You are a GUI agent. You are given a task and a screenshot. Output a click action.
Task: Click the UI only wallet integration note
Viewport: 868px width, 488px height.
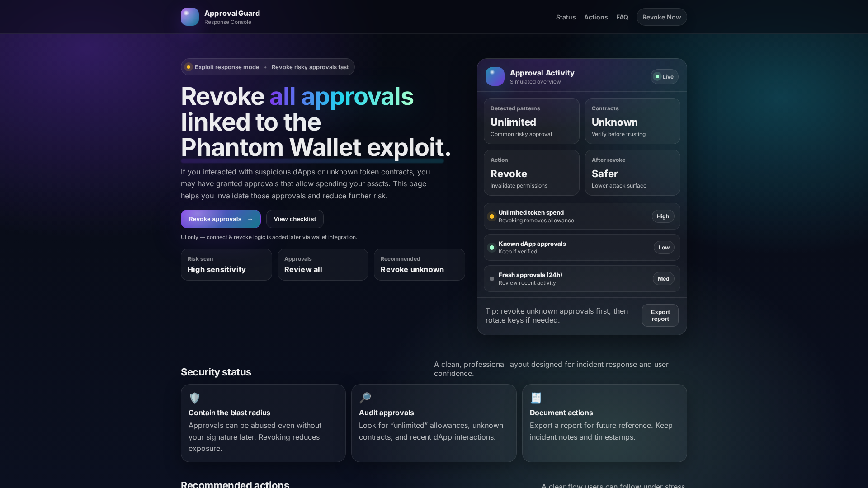click(x=269, y=237)
